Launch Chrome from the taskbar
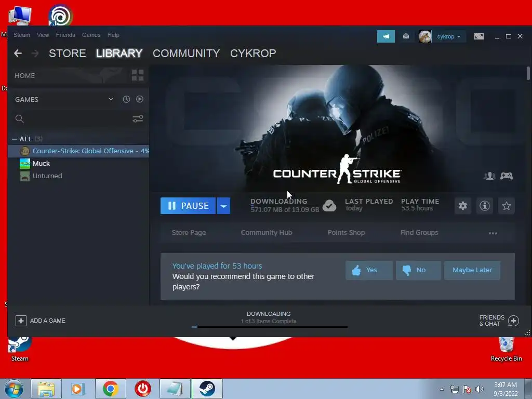532x399 pixels. [110, 389]
